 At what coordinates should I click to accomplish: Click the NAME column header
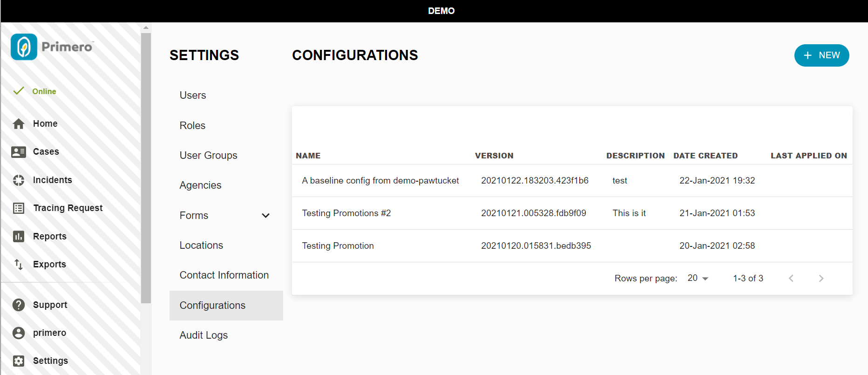tap(308, 156)
